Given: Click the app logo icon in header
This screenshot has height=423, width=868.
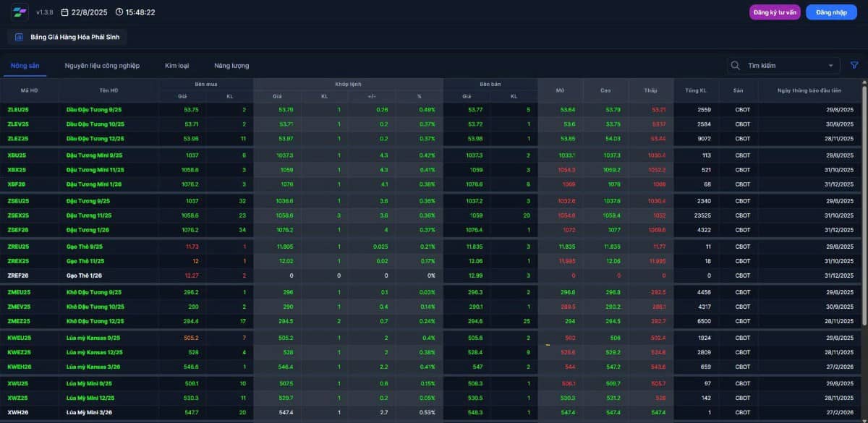Looking at the screenshot, I should click(20, 12).
